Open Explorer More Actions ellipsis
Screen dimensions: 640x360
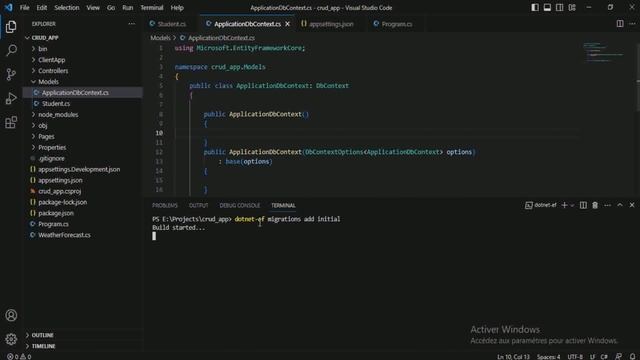coord(131,24)
